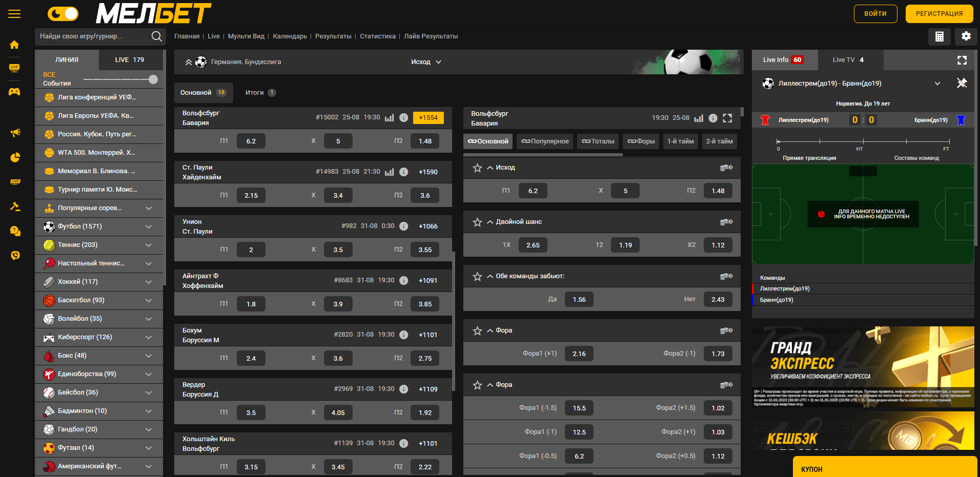Viewport: 980px width, 477px height.
Task: Open the Исход market dropdown
Action: 426,62
